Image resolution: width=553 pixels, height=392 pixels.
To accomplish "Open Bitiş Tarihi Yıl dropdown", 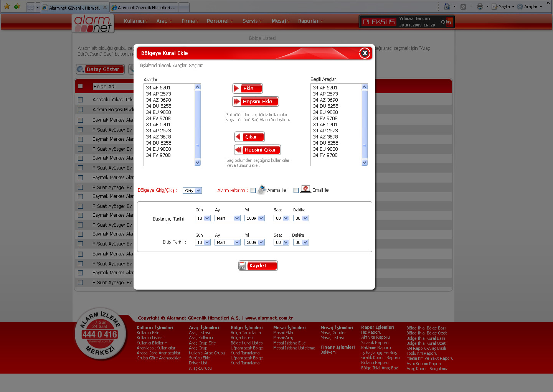I will pos(255,242).
